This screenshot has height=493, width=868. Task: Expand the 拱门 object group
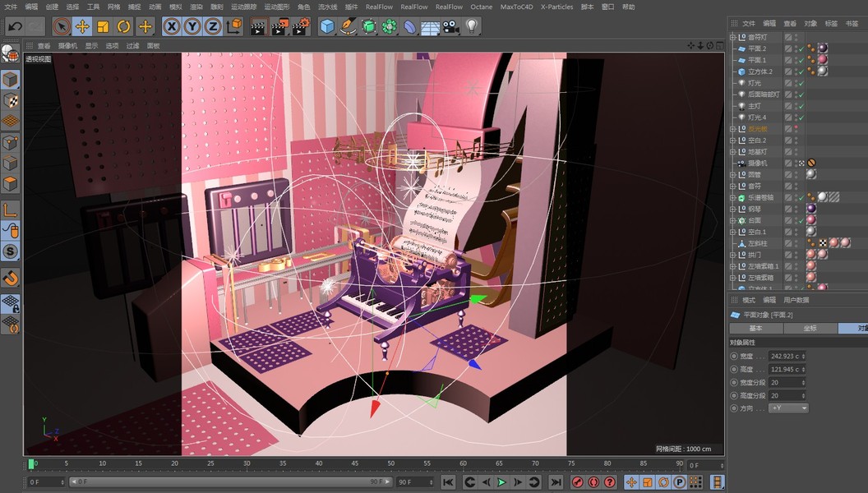(x=733, y=255)
